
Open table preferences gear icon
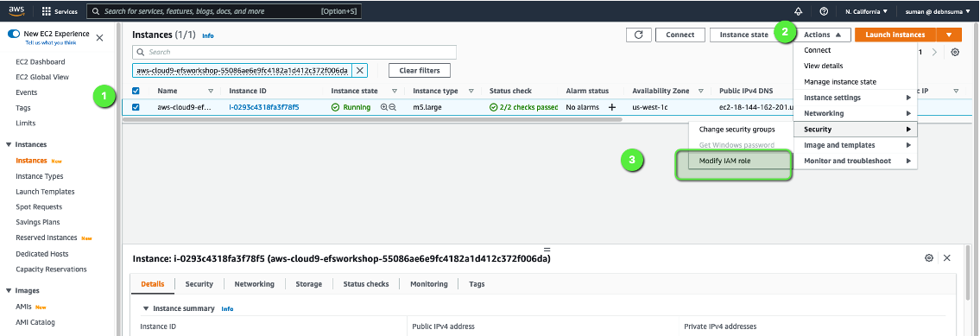[955, 52]
